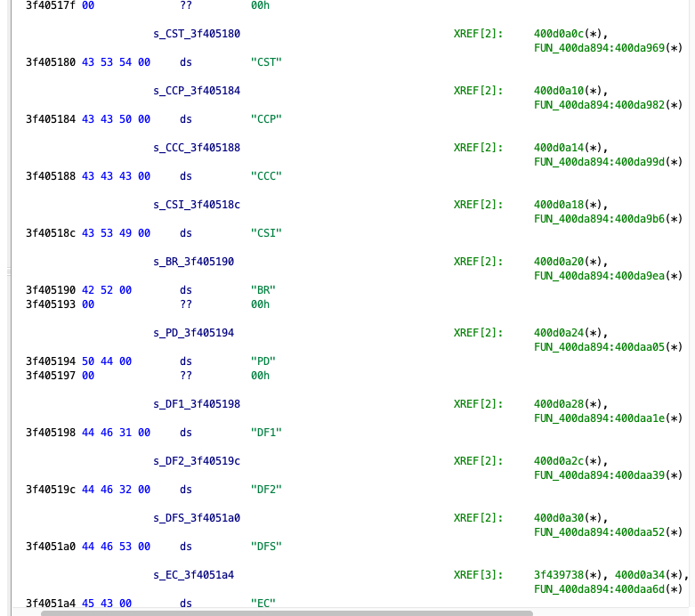This screenshot has width=695, height=616.
Task: Click the horizontal scrollbar at bottom
Action: (287, 612)
